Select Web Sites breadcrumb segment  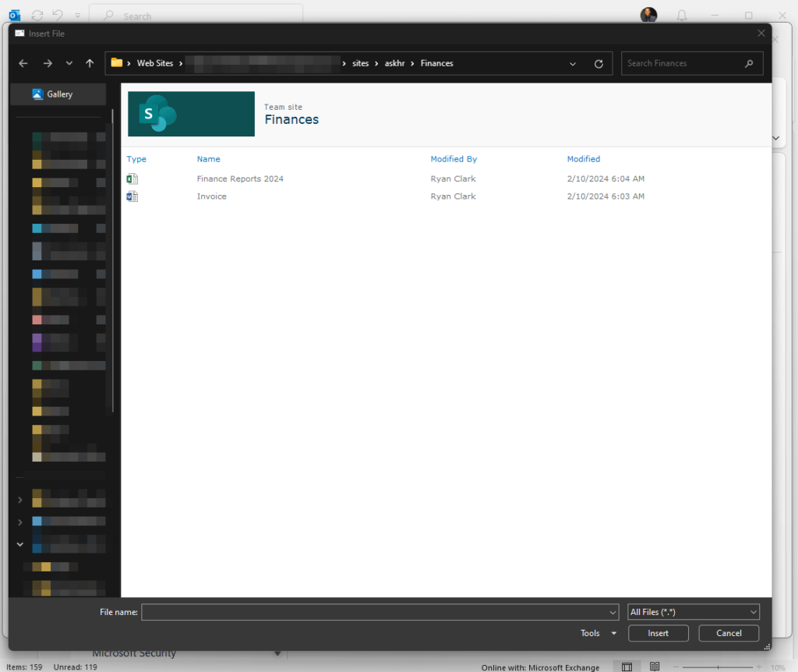click(155, 63)
